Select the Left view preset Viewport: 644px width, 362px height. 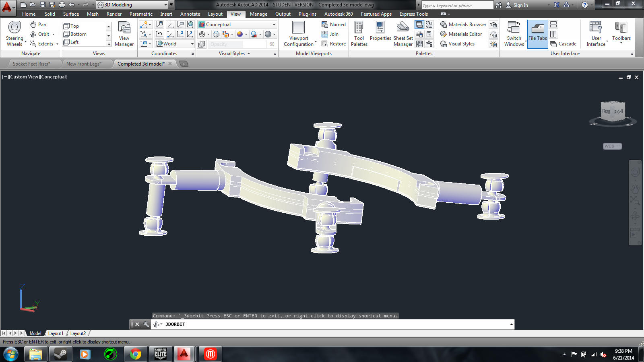click(x=71, y=42)
